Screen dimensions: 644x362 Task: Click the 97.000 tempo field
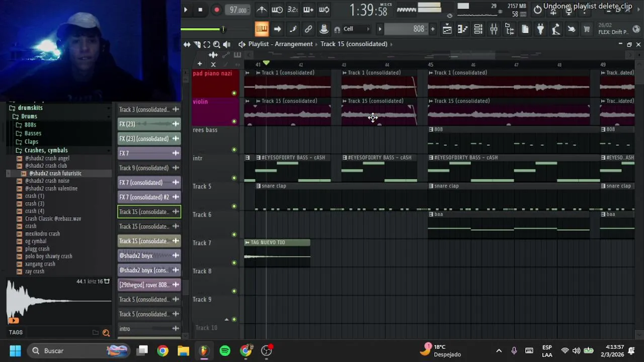point(238,10)
